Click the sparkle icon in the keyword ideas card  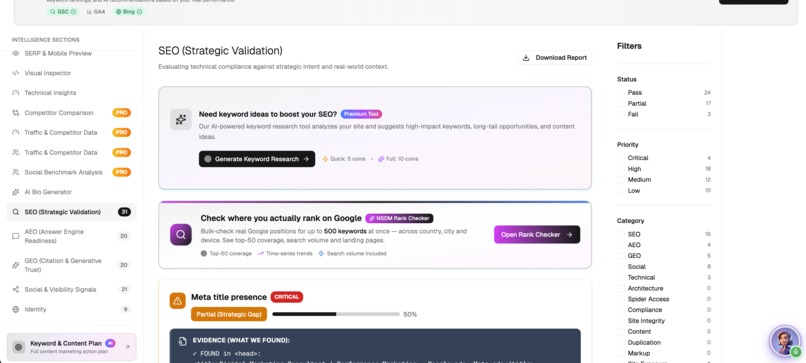coord(181,119)
